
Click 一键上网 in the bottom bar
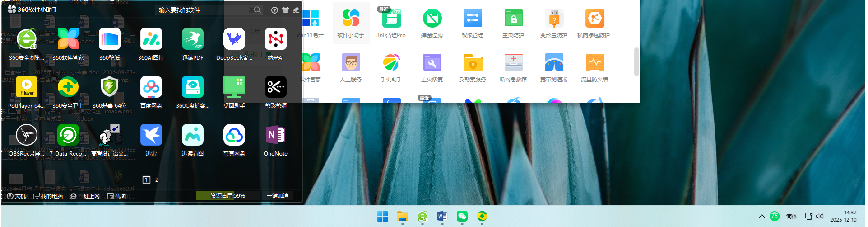[x=85, y=196]
